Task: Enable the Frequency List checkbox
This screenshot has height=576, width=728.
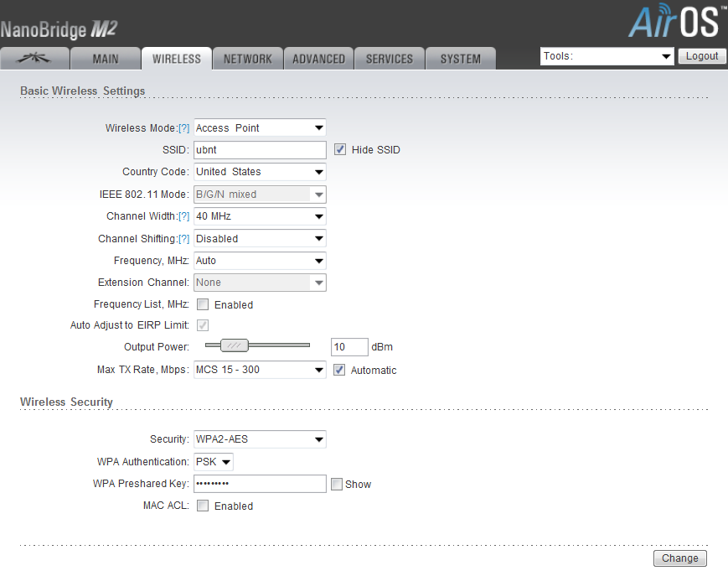Action: point(203,305)
